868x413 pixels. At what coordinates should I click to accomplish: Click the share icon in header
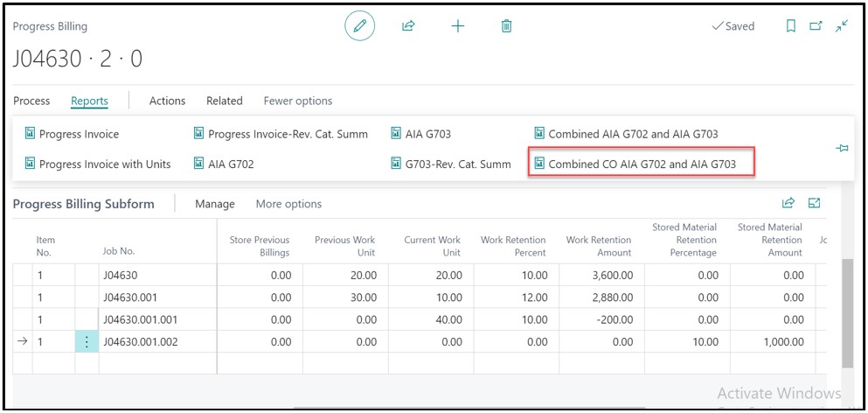point(407,26)
